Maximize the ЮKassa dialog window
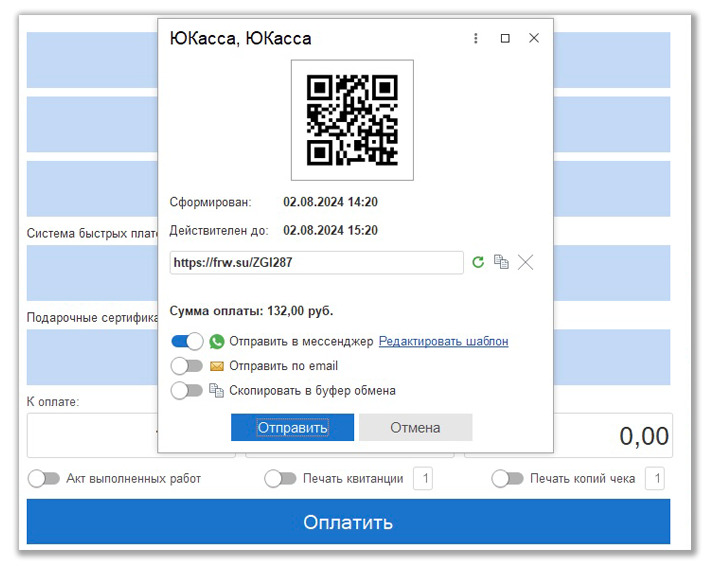716x565 pixels. [x=505, y=38]
